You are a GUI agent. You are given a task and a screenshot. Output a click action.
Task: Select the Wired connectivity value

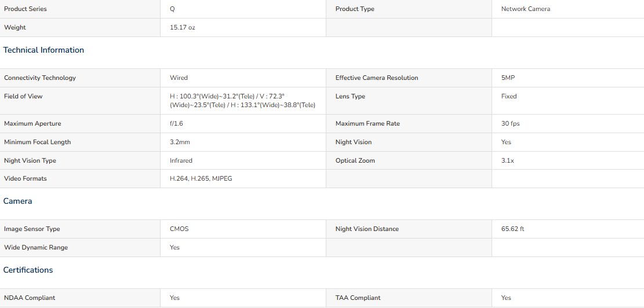click(x=179, y=78)
